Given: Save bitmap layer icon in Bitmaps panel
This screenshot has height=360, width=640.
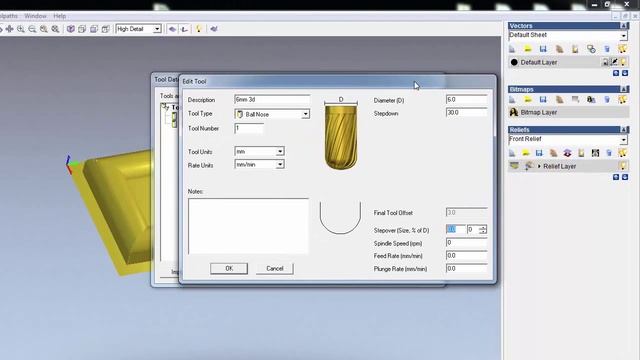Looking at the screenshot, I should (x=543, y=100).
